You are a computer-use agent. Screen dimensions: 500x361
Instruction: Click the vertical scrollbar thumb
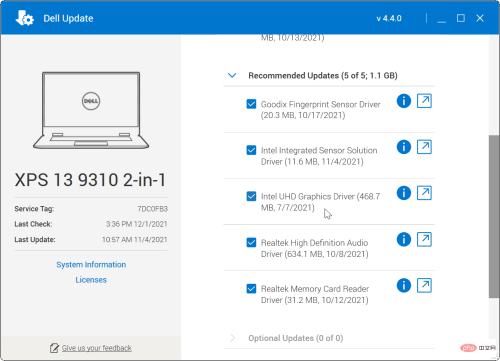click(494, 216)
